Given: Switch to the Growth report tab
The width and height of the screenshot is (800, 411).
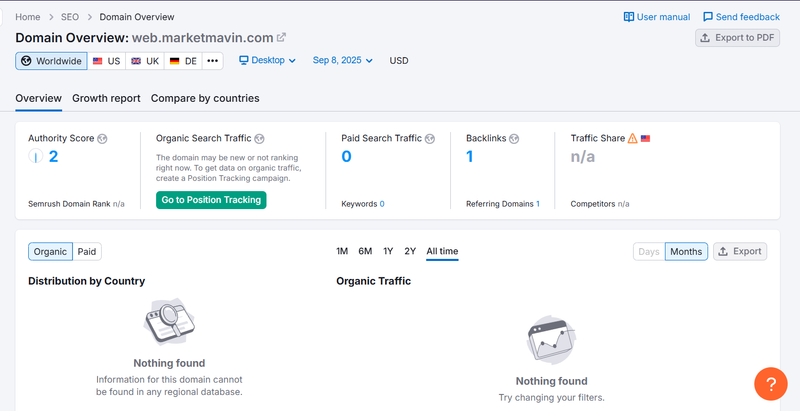Looking at the screenshot, I should coord(106,98).
